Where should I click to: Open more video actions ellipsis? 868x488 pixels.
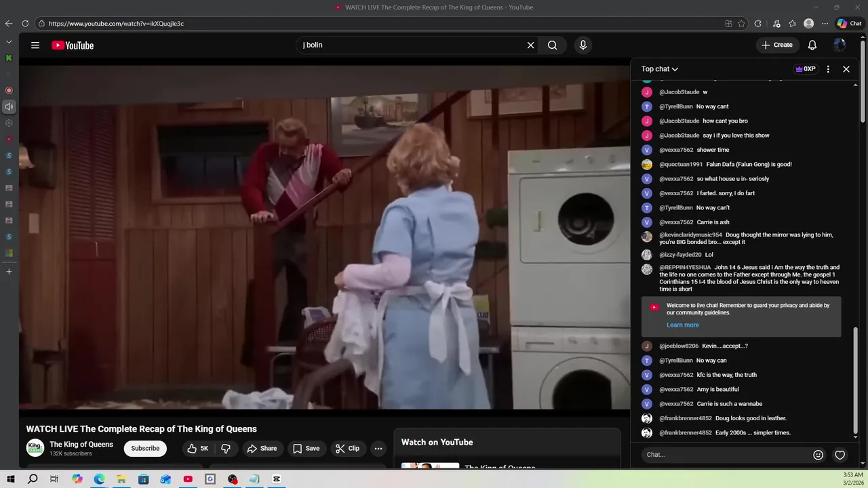[x=378, y=448]
